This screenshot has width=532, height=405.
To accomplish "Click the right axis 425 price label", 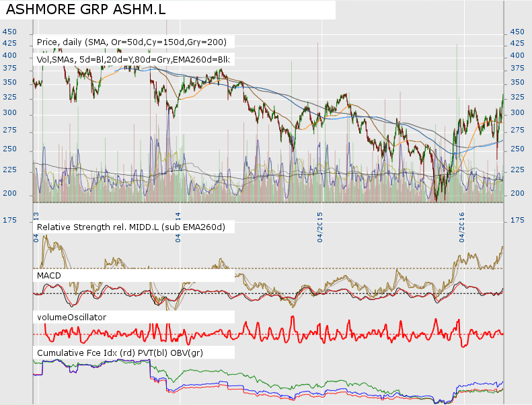I will [x=517, y=43].
